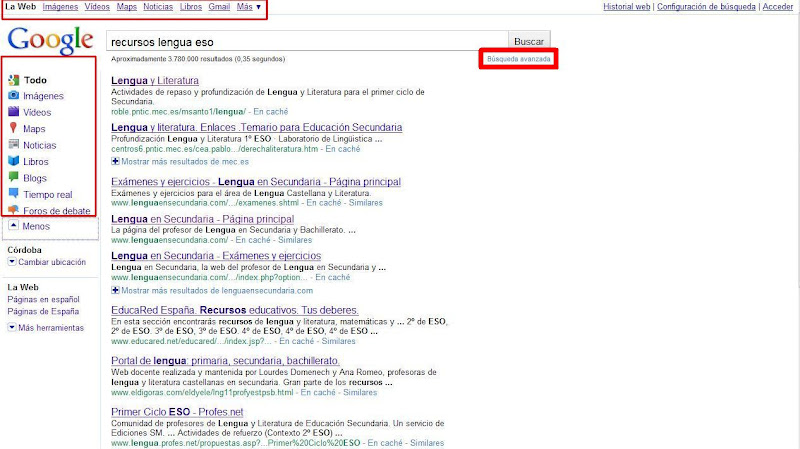Select La Web in the top navigation
This screenshot has height=449, width=800.
pos(20,7)
